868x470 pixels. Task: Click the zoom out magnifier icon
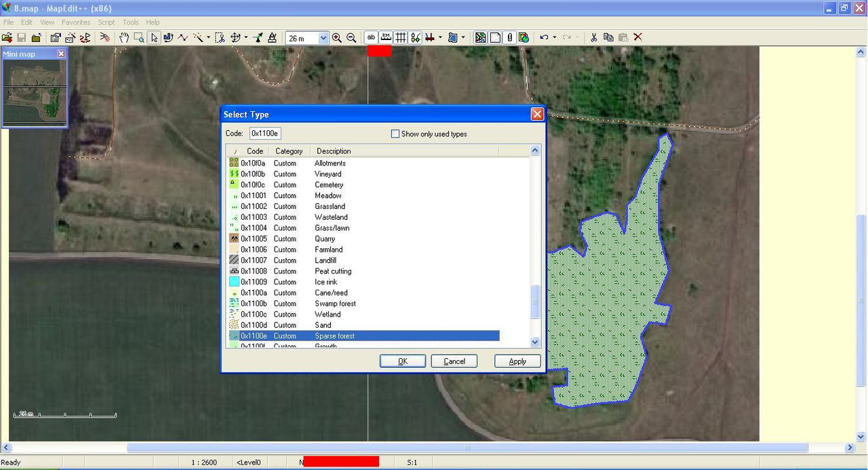[x=351, y=38]
